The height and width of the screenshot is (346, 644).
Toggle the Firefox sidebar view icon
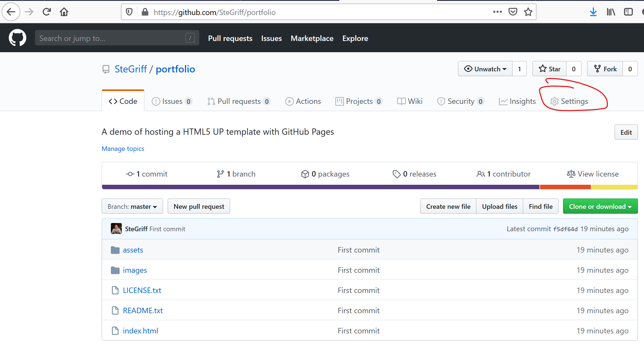tap(628, 12)
